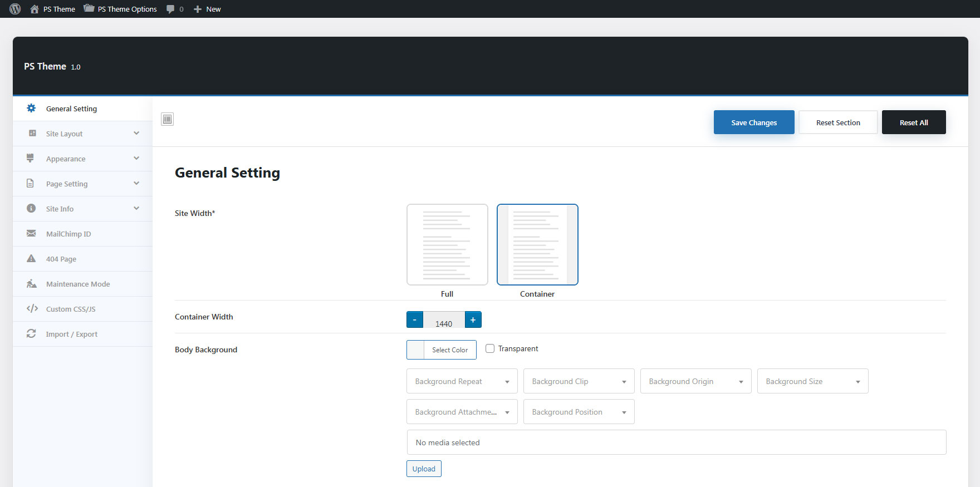The width and height of the screenshot is (980, 487).
Task: Enable the Transparent checkbox
Action: (x=490, y=348)
